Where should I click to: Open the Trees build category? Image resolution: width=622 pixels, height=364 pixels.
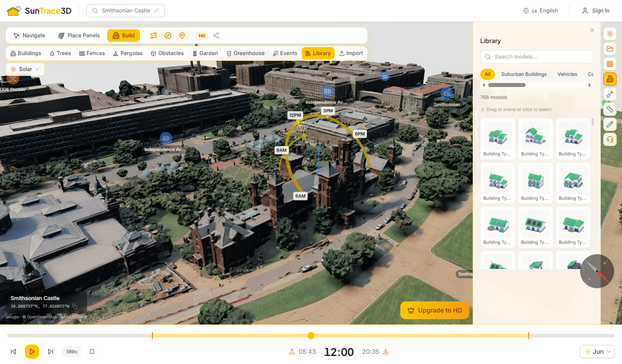pos(60,53)
